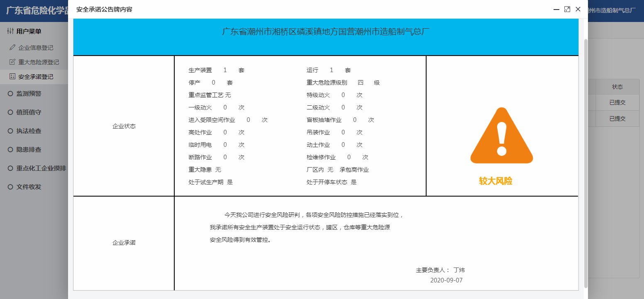Click the list icon beside 安全承诺登记

tap(12, 76)
